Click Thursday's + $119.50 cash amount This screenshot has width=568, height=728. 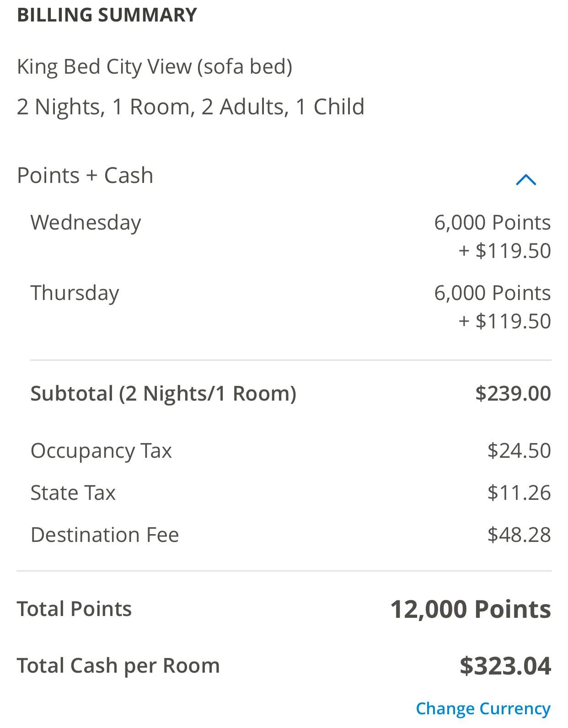pyautogui.click(x=504, y=321)
